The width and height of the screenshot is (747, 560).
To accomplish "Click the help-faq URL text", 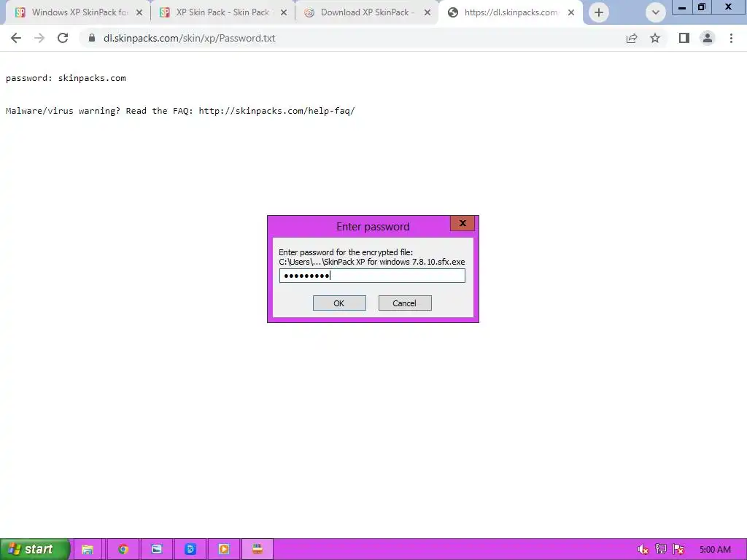I will pos(276,111).
